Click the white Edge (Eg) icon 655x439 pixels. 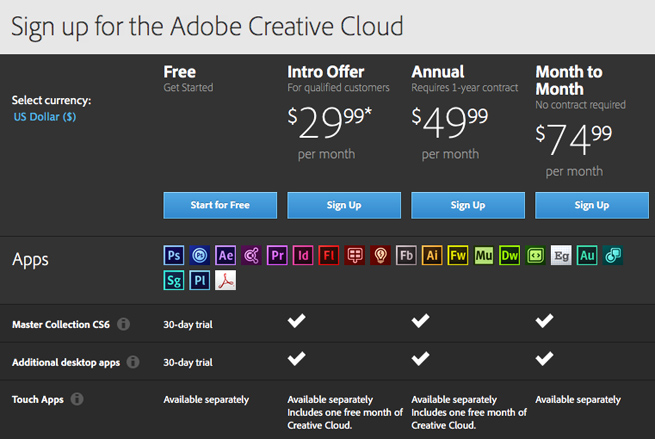pyautogui.click(x=561, y=255)
